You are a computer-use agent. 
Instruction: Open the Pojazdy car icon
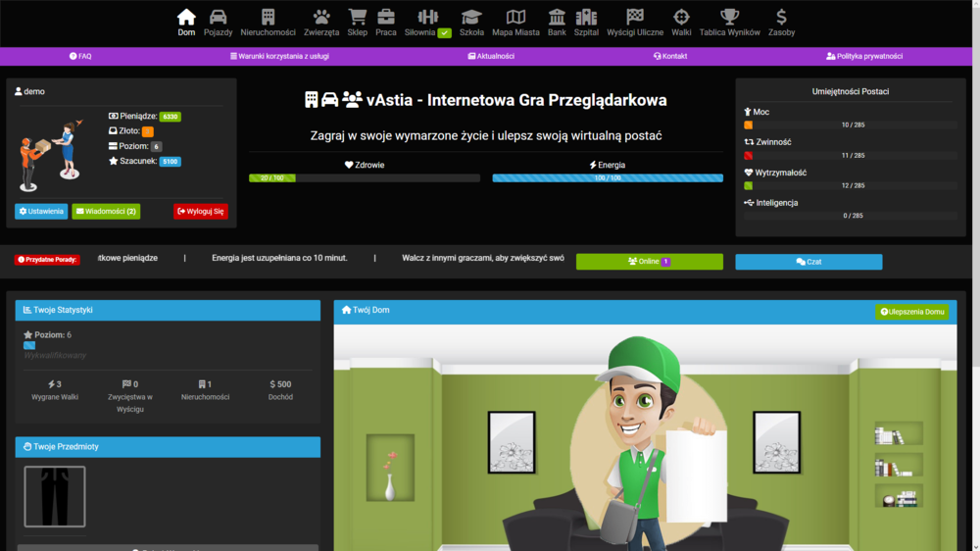(218, 17)
